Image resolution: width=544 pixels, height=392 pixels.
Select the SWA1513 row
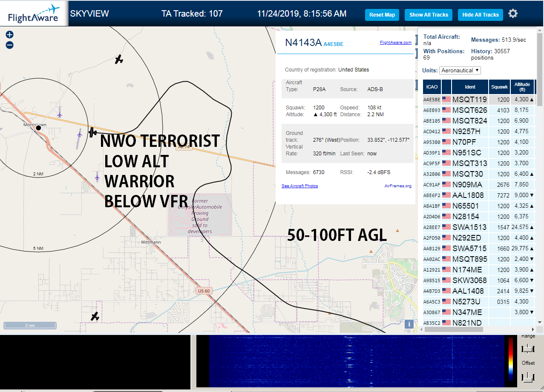[479, 227]
